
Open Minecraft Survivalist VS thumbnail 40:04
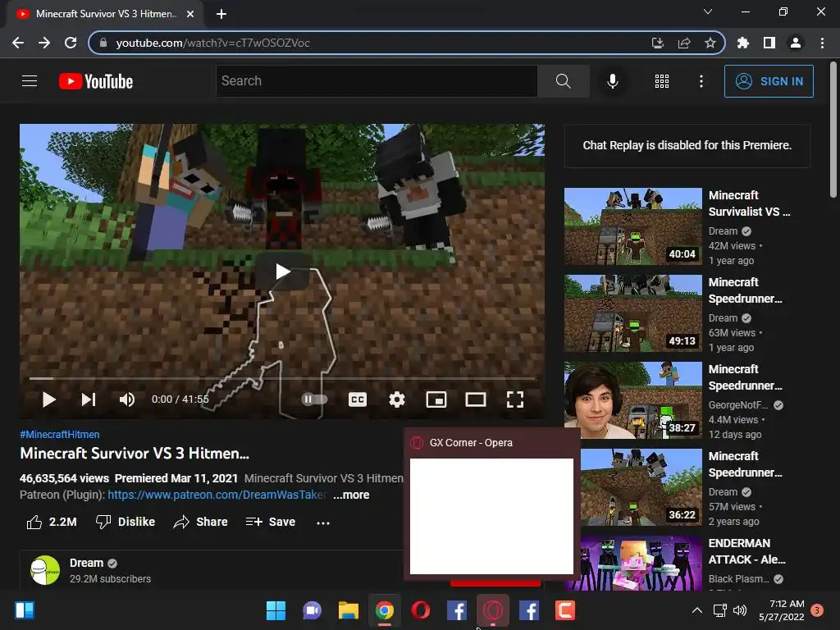632,226
